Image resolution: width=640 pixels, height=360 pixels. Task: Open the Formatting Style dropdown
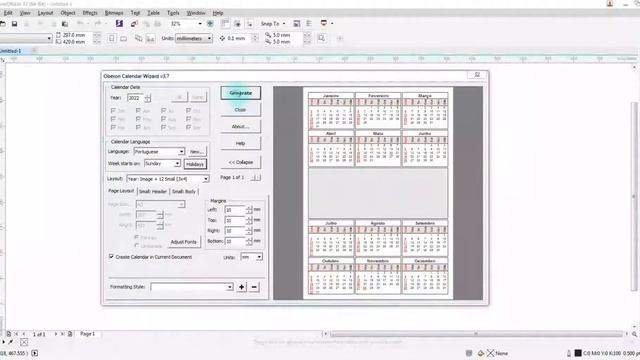[230, 287]
